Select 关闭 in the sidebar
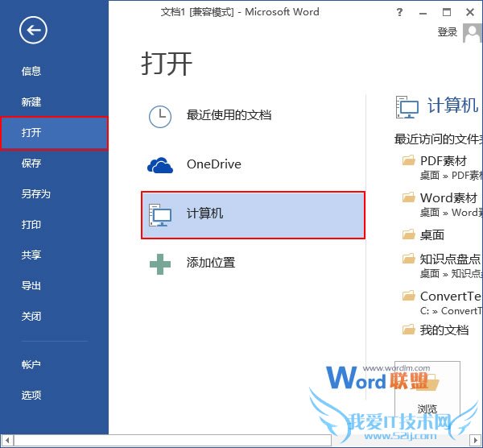The image size is (483, 448). point(31,316)
